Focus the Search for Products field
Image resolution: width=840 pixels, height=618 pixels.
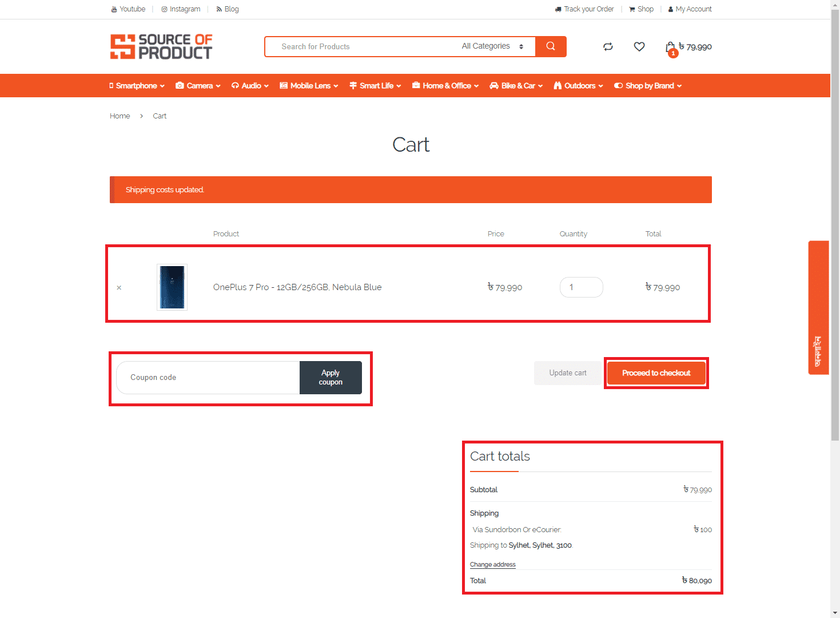tap(360, 46)
